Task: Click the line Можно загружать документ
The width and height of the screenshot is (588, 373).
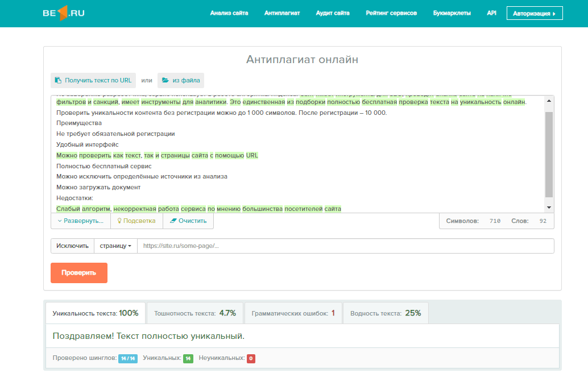Action: click(98, 187)
